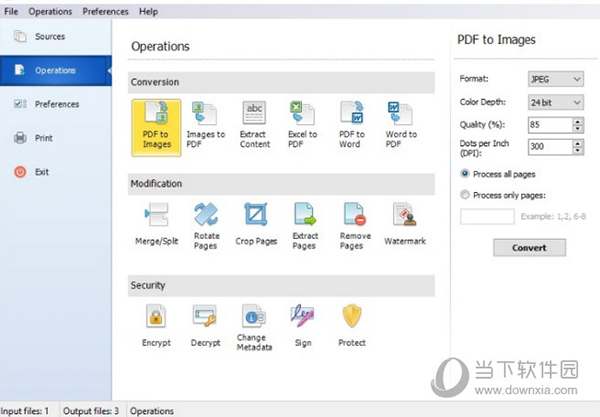Select the Process all pages option
The height and width of the screenshot is (417, 600).
[x=465, y=173]
